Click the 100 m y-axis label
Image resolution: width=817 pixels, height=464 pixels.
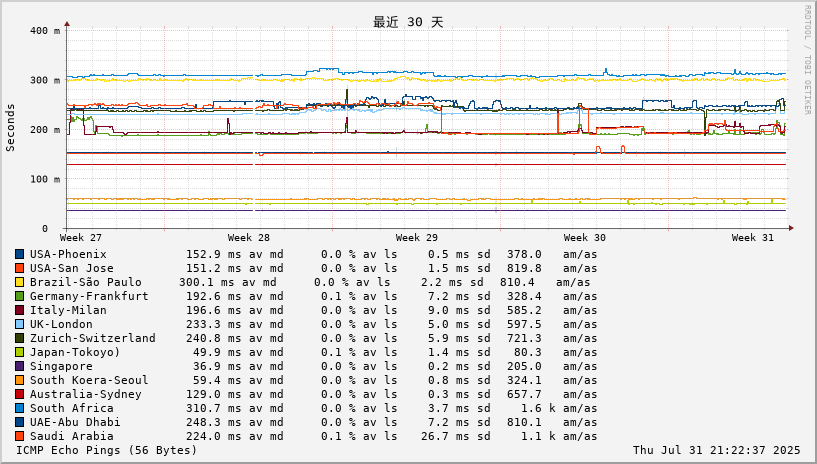45,179
